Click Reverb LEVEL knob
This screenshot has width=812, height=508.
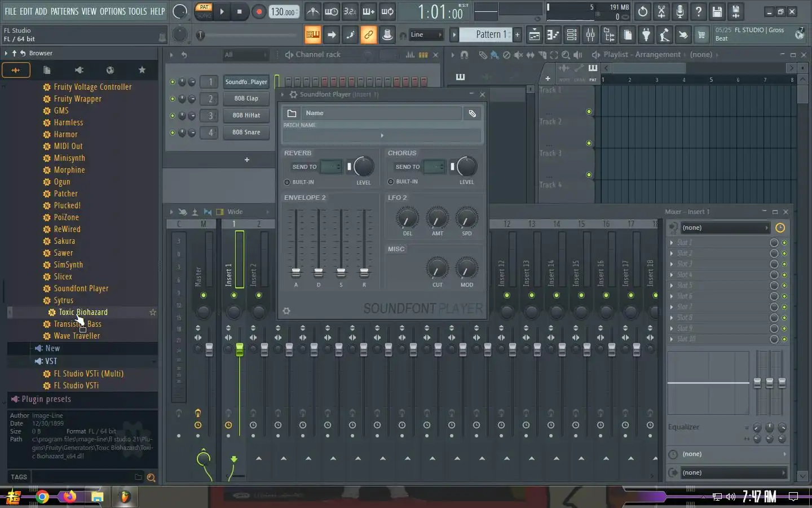pyautogui.click(x=364, y=167)
